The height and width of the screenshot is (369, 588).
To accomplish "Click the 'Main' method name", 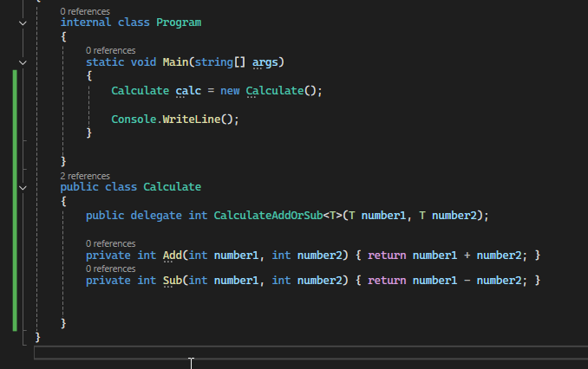I will (x=175, y=62).
